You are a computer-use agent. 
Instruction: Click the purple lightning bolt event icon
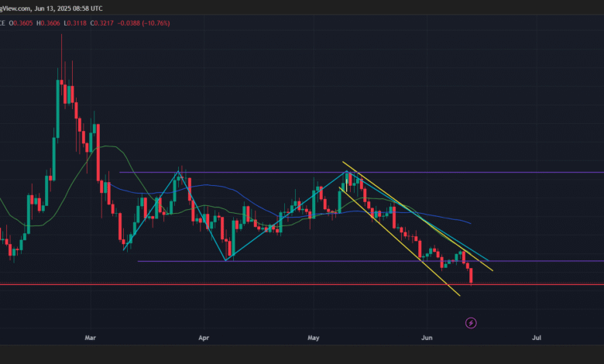tap(471, 323)
